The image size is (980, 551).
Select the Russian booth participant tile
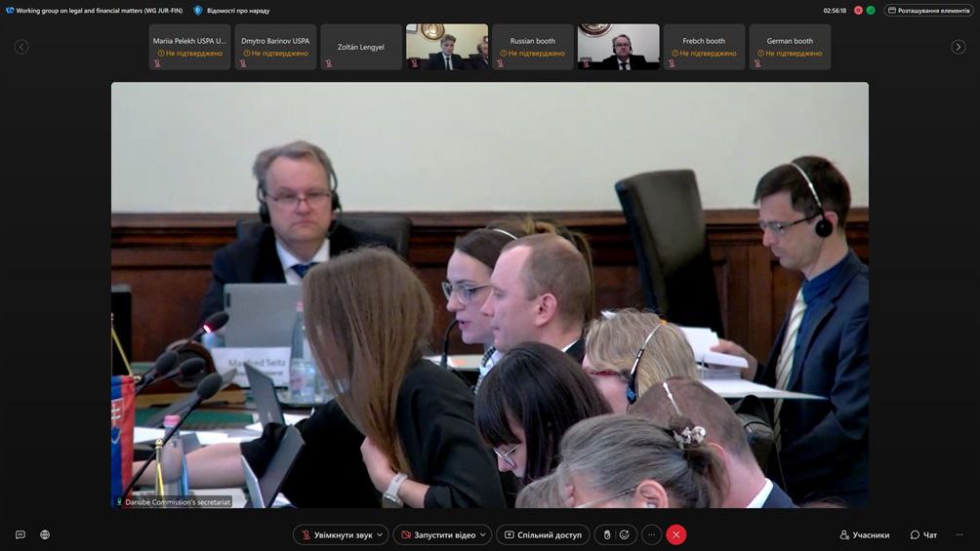(532, 47)
